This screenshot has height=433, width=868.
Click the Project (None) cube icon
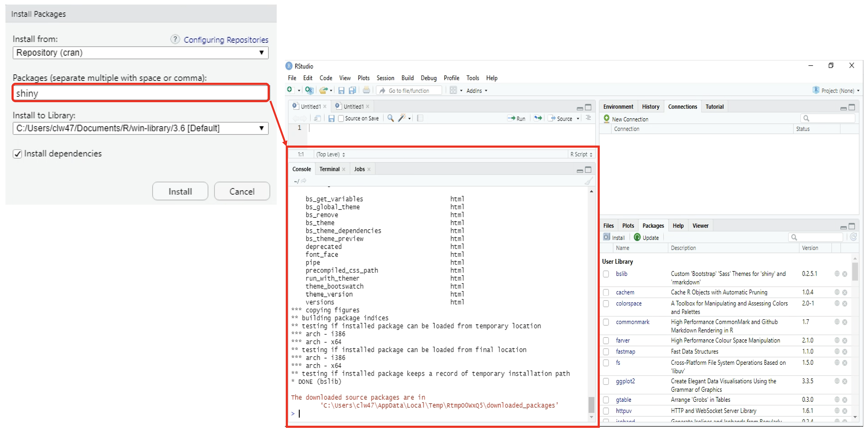[x=816, y=90]
